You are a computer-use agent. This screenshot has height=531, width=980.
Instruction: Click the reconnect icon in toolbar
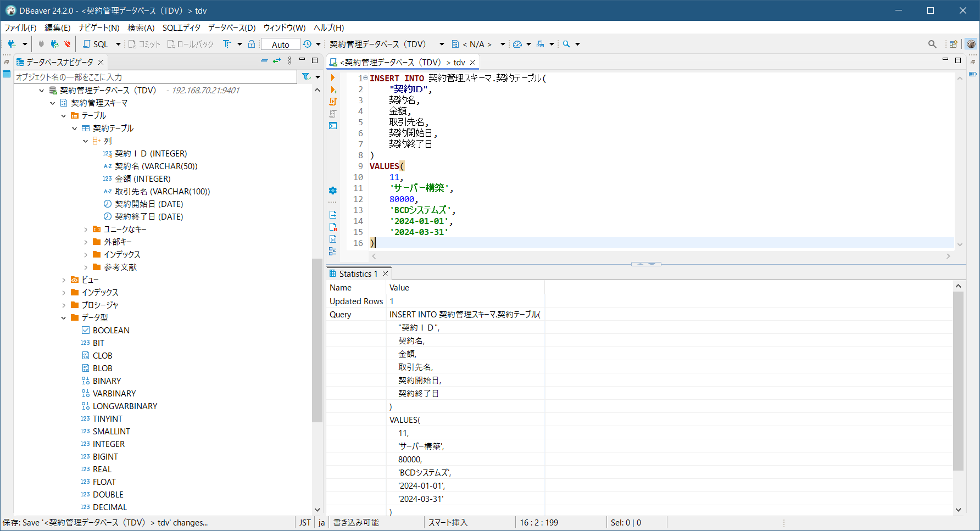(54, 44)
